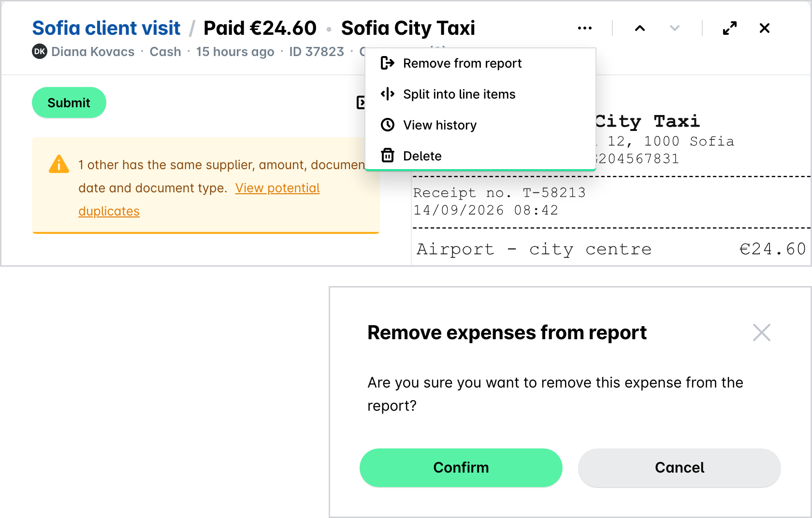Open the three-dot more options menu
This screenshot has height=518, width=812.
click(x=585, y=28)
